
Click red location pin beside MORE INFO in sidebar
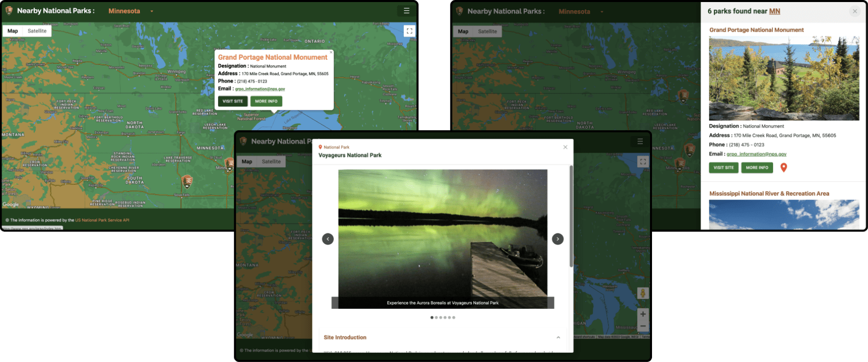pyautogui.click(x=784, y=167)
